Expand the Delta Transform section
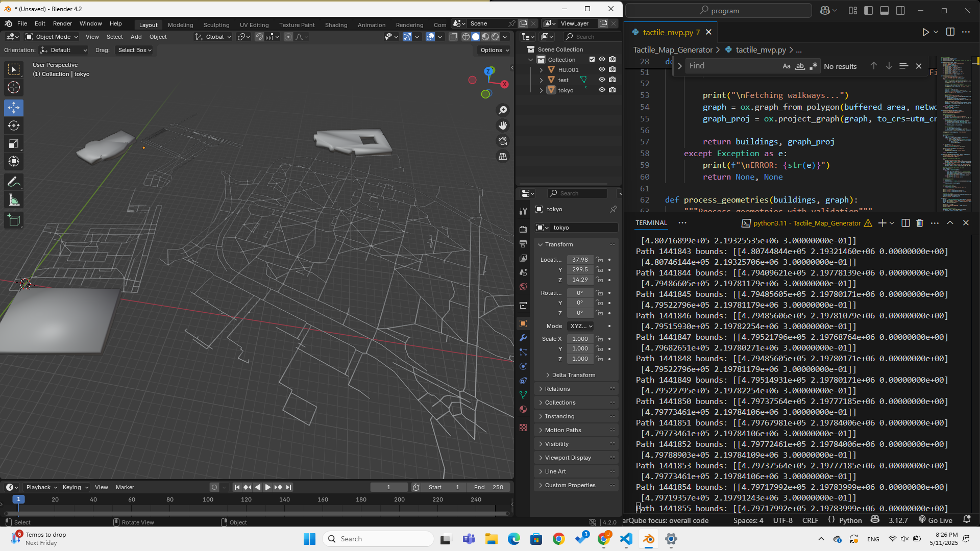 point(573,375)
